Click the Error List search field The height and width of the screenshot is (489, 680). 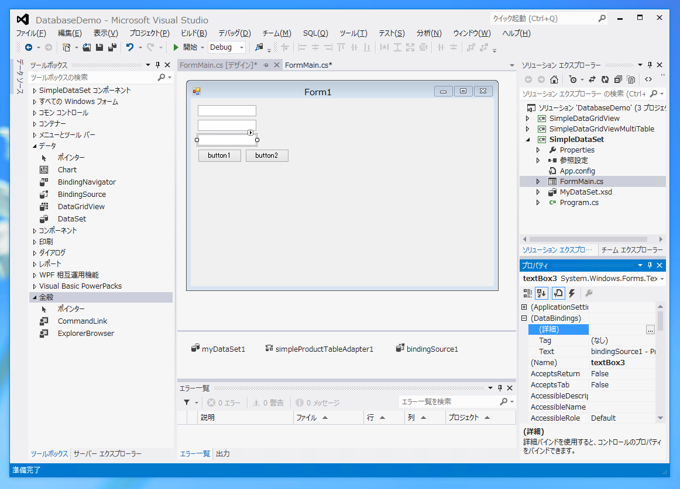[x=449, y=402]
